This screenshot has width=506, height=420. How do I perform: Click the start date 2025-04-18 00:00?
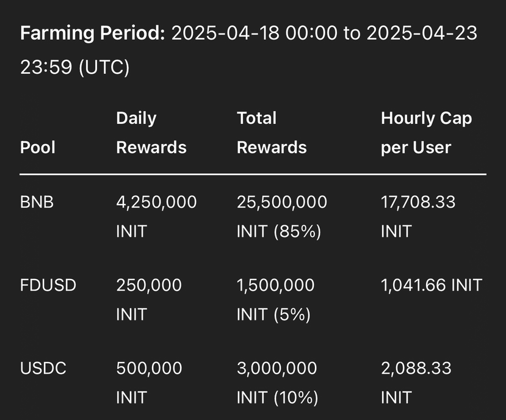tap(254, 33)
